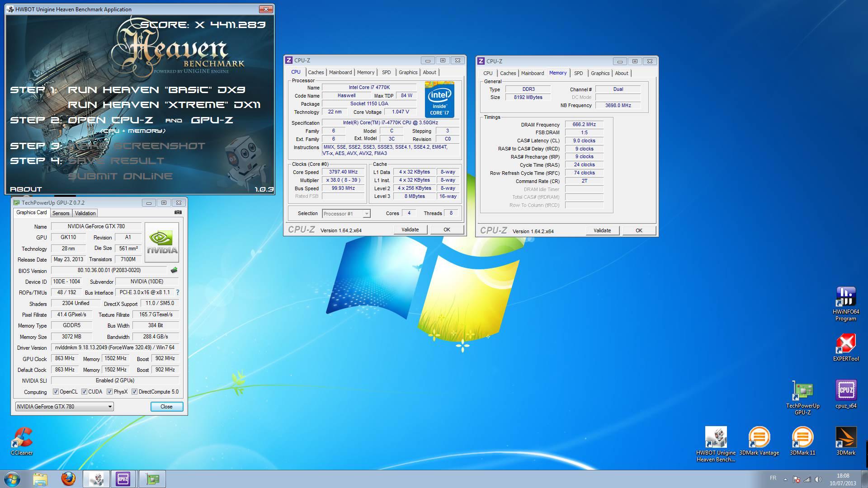
Task: Click GPU-Z link in Heaven step 2
Action: coord(212,120)
